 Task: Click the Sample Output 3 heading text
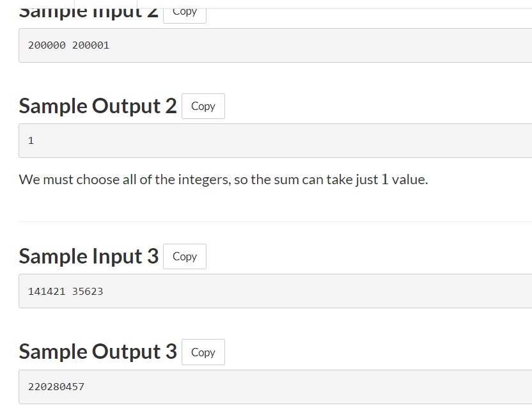pyautogui.click(x=97, y=352)
